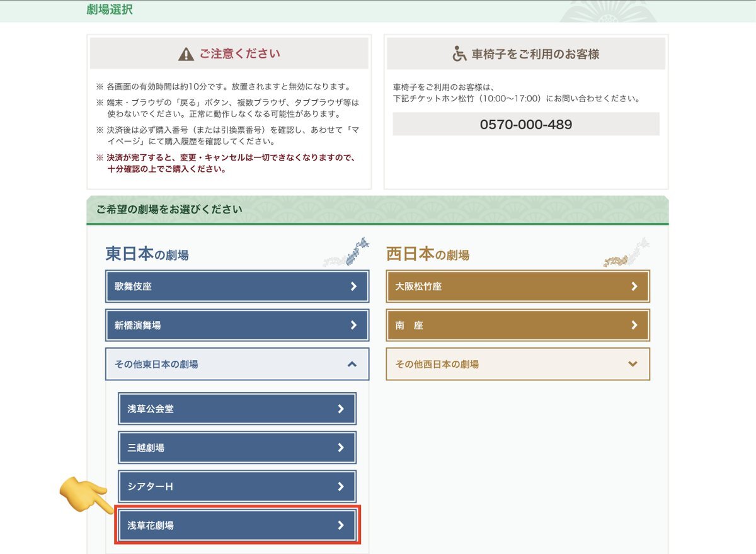Open the 歌舞伎座 theater button

pyautogui.click(x=237, y=286)
